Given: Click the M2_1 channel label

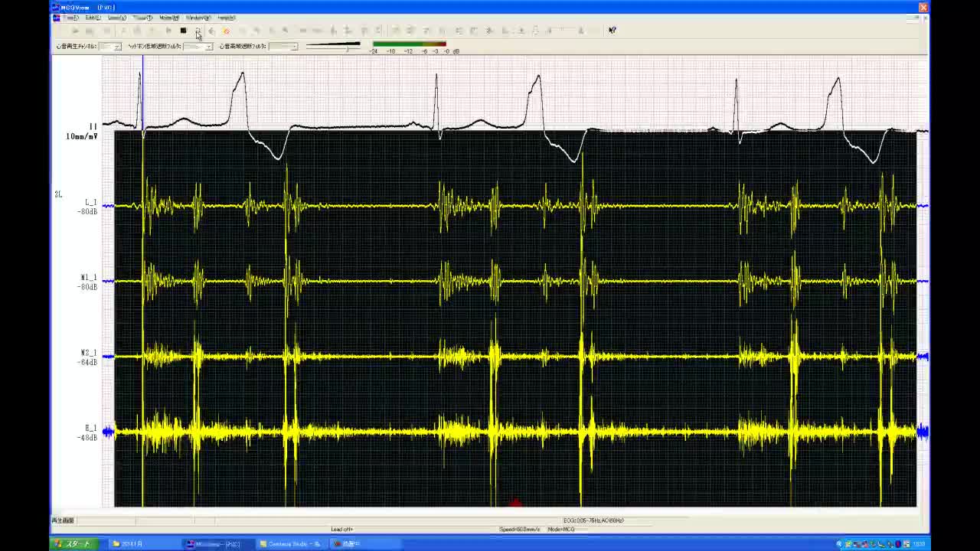Looking at the screenshot, I should pos(89,354).
